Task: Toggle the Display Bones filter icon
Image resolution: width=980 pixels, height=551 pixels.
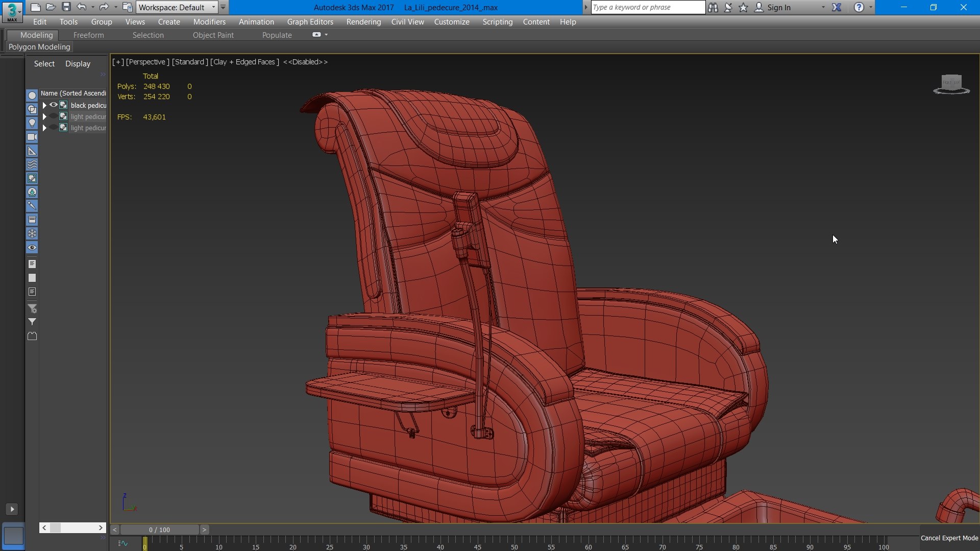Action: click(x=32, y=206)
